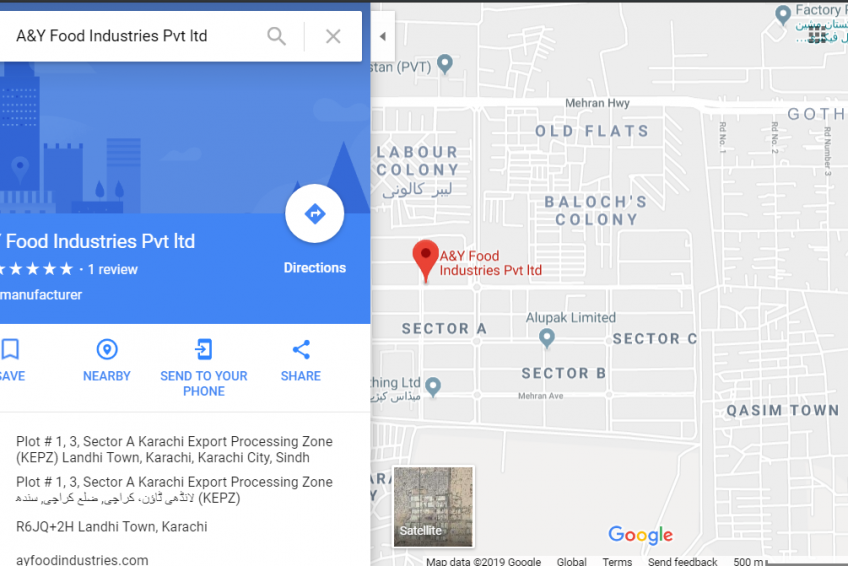
Task: Collapse the side panel arrow
Action: point(382,36)
